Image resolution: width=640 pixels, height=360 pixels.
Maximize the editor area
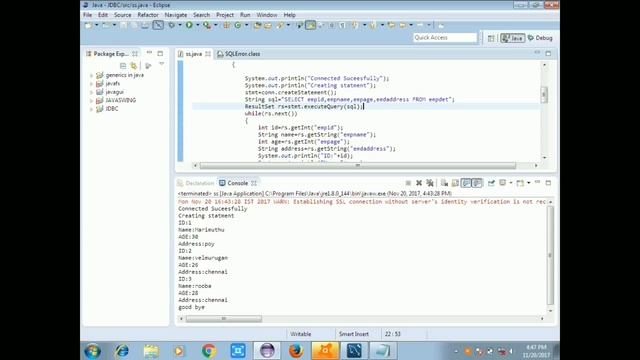[548, 53]
